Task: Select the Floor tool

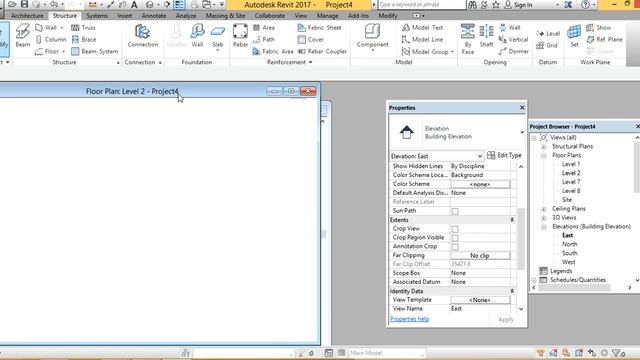Action: point(49,51)
